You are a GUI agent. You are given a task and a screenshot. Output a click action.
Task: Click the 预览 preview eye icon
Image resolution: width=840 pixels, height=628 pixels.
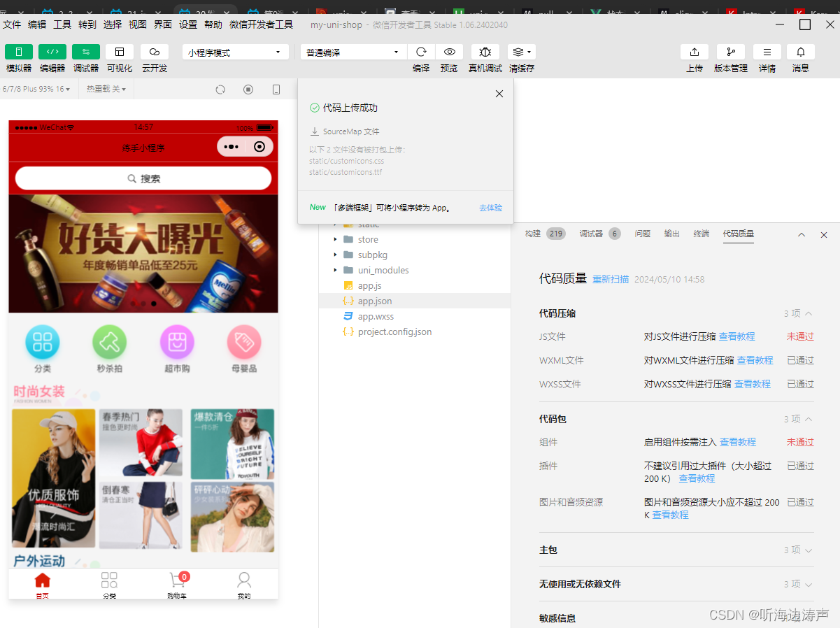(449, 51)
